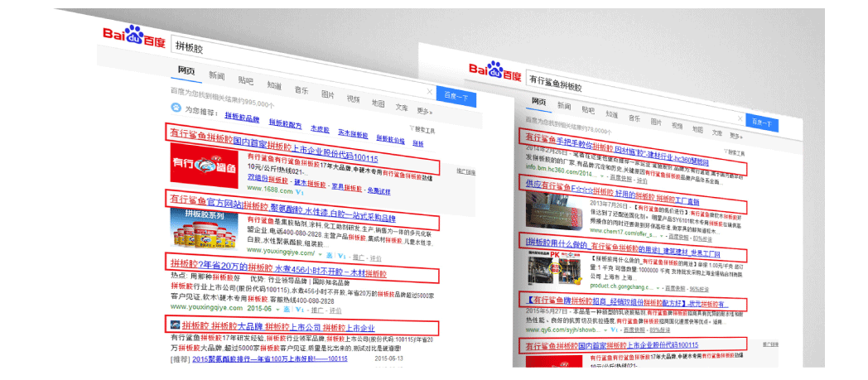Expand the arrow after 2015-06
868x380 pixels.
click(278, 309)
